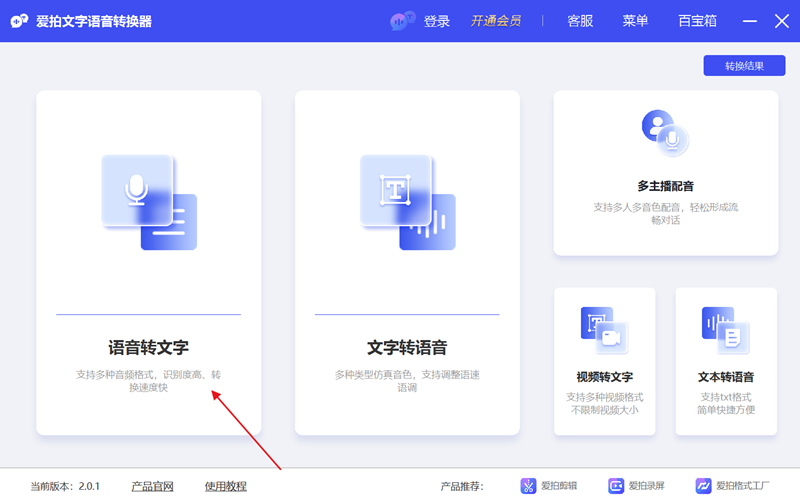Click 支持txt格式 description text

(x=726, y=403)
